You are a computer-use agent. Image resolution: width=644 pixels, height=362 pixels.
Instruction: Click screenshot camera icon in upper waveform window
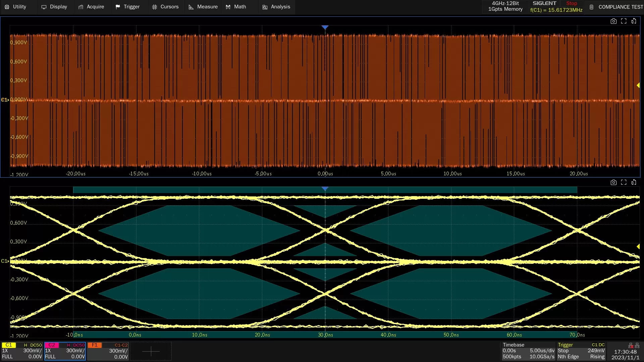pyautogui.click(x=613, y=21)
